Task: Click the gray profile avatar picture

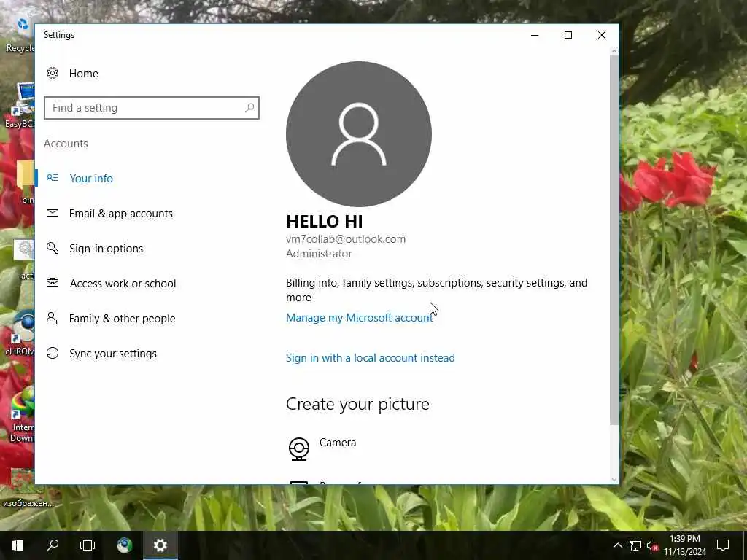Action: [359, 134]
